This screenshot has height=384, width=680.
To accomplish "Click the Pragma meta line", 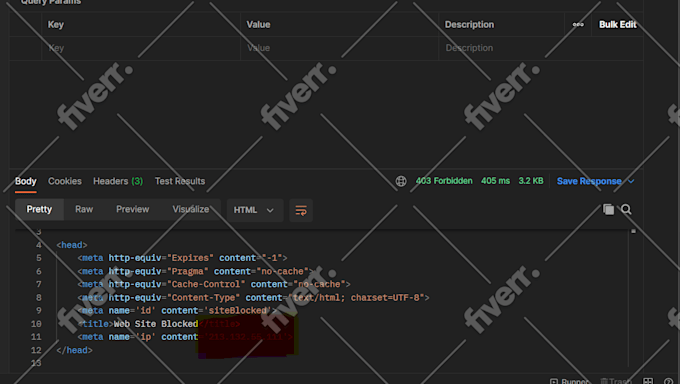I will (x=195, y=272).
